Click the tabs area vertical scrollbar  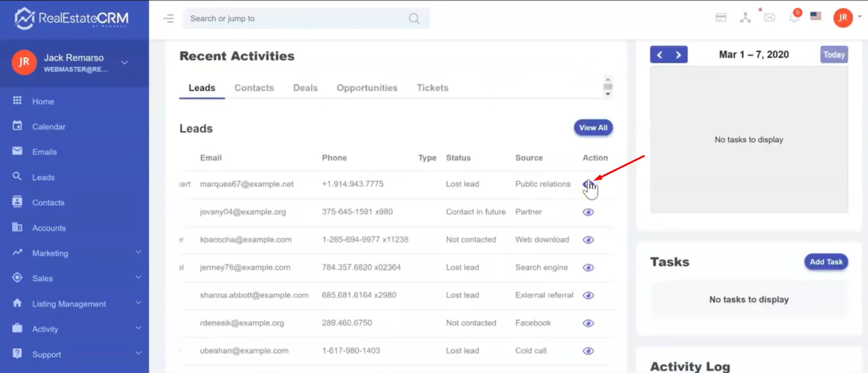point(608,86)
